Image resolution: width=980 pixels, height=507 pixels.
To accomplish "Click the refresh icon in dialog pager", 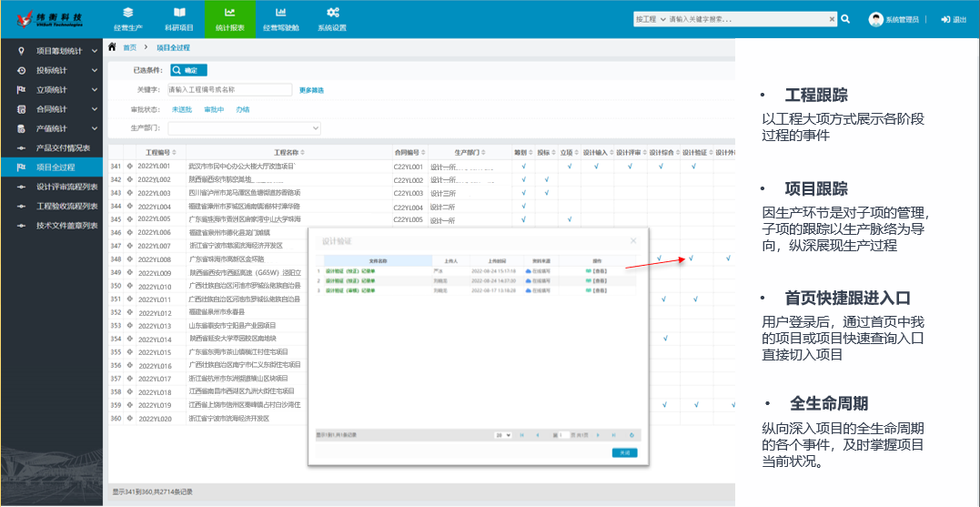I will coord(633,435).
